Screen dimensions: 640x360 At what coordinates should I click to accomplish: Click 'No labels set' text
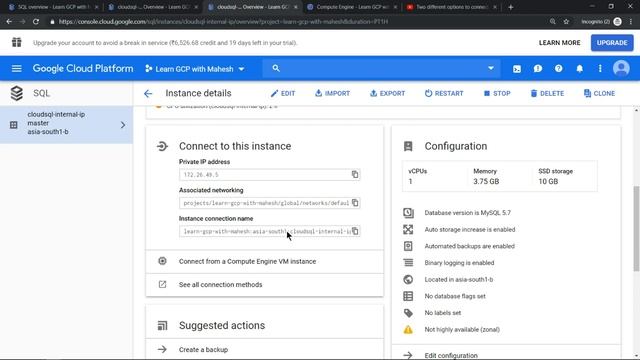(x=442, y=313)
